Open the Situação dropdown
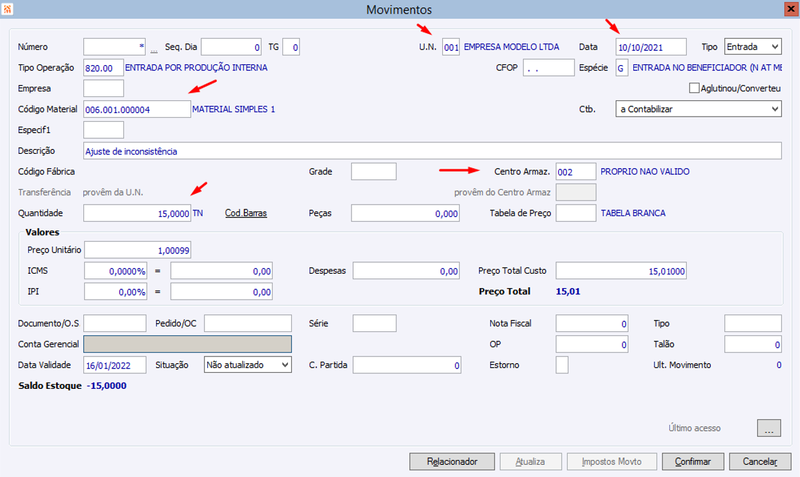This screenshot has height=477, width=800. [x=247, y=365]
